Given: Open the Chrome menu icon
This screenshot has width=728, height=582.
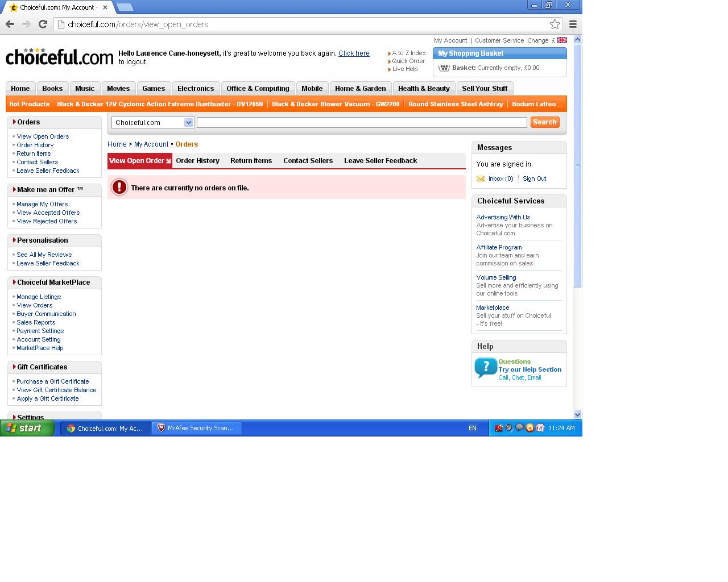Looking at the screenshot, I should pos(573,24).
